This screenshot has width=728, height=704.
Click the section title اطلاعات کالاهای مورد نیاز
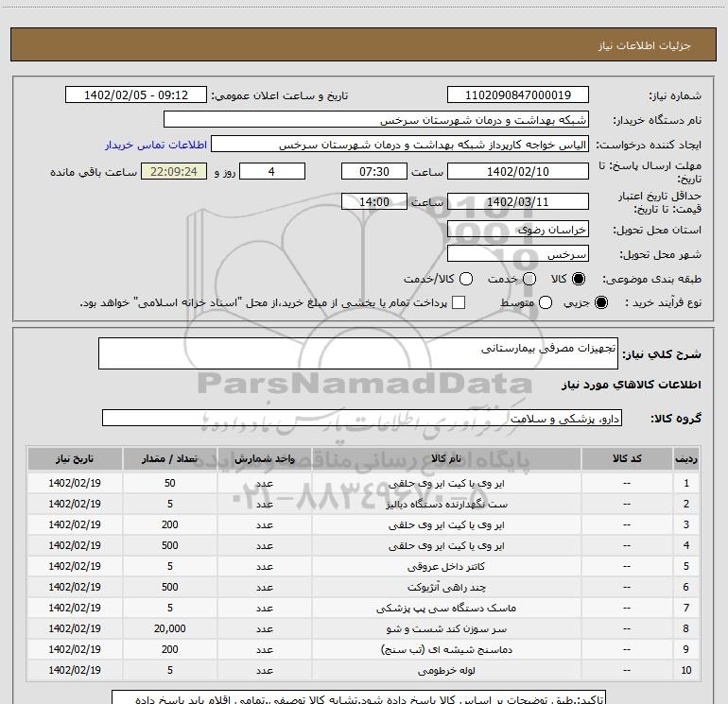631,385
